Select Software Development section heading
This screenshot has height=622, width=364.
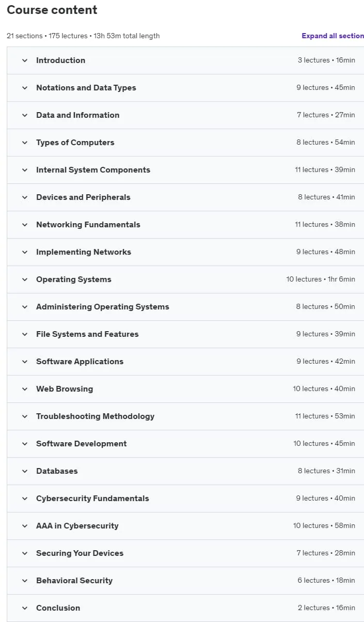point(81,444)
